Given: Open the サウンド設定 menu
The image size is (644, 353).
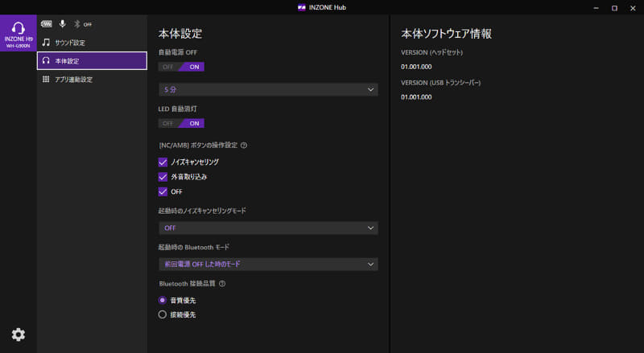Looking at the screenshot, I should pyautogui.click(x=92, y=43).
